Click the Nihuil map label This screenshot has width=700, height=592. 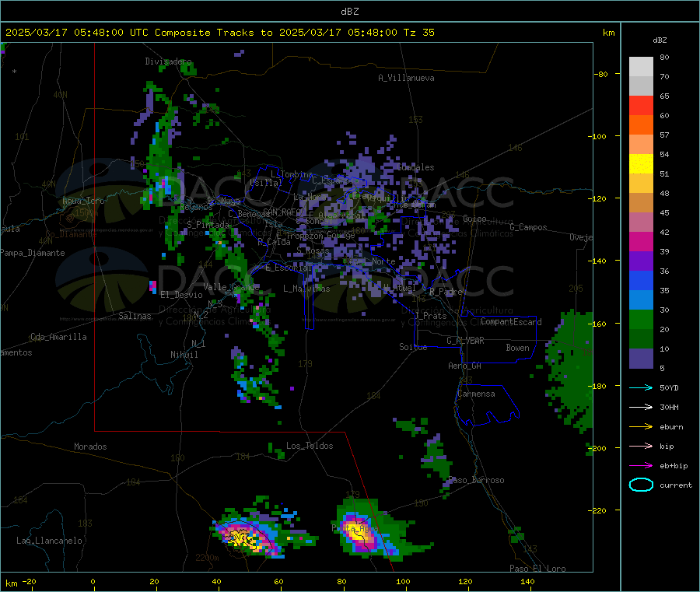click(184, 355)
